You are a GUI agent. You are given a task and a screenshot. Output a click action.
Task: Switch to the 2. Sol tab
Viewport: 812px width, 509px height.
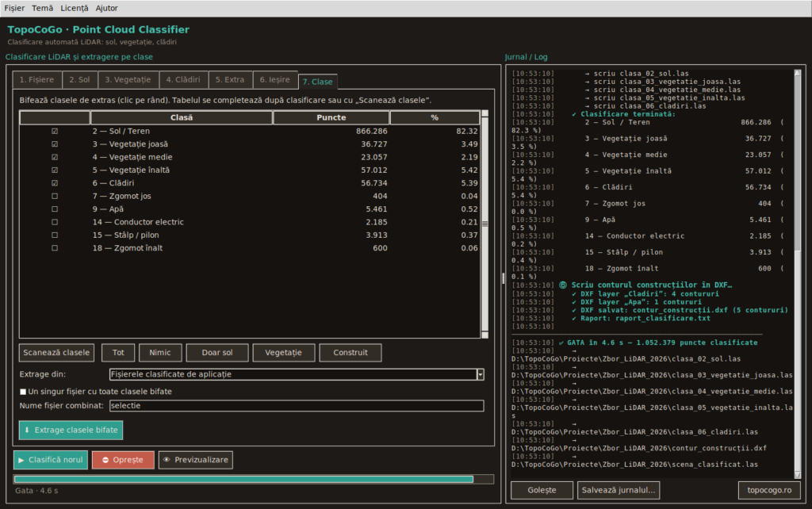pos(80,80)
